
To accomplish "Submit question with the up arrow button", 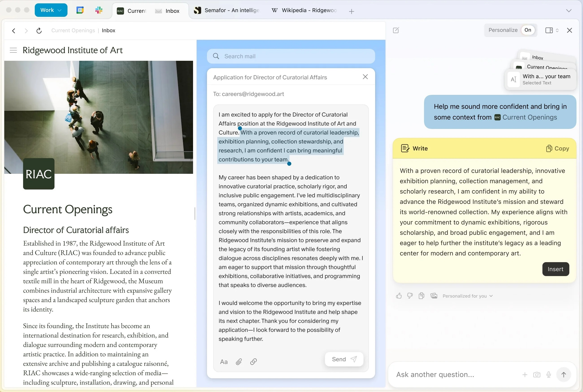I will coord(563,375).
